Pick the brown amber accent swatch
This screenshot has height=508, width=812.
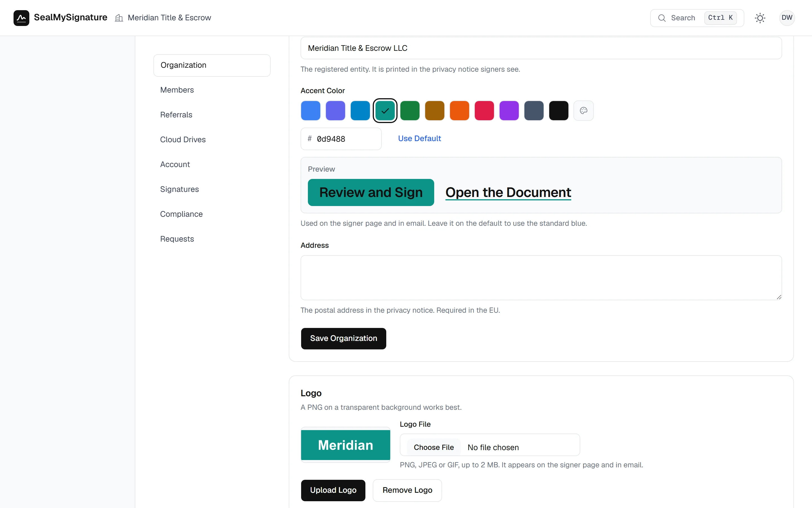click(435, 111)
